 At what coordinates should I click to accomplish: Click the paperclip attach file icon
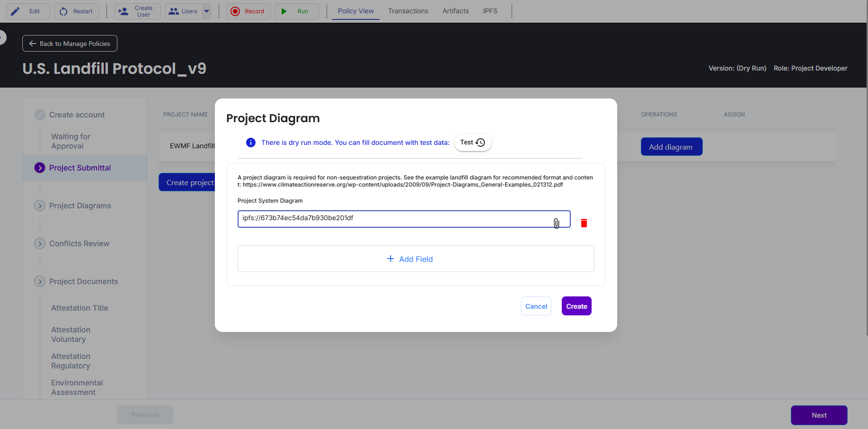[557, 223]
